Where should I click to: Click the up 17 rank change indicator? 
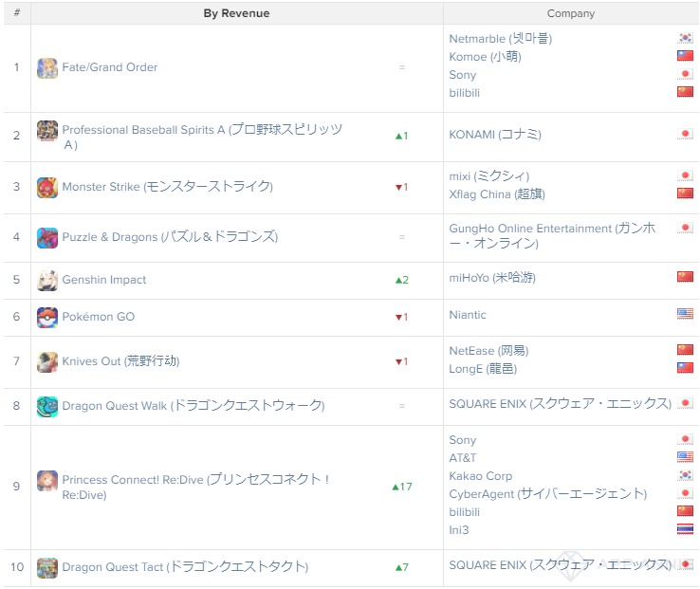pos(402,487)
